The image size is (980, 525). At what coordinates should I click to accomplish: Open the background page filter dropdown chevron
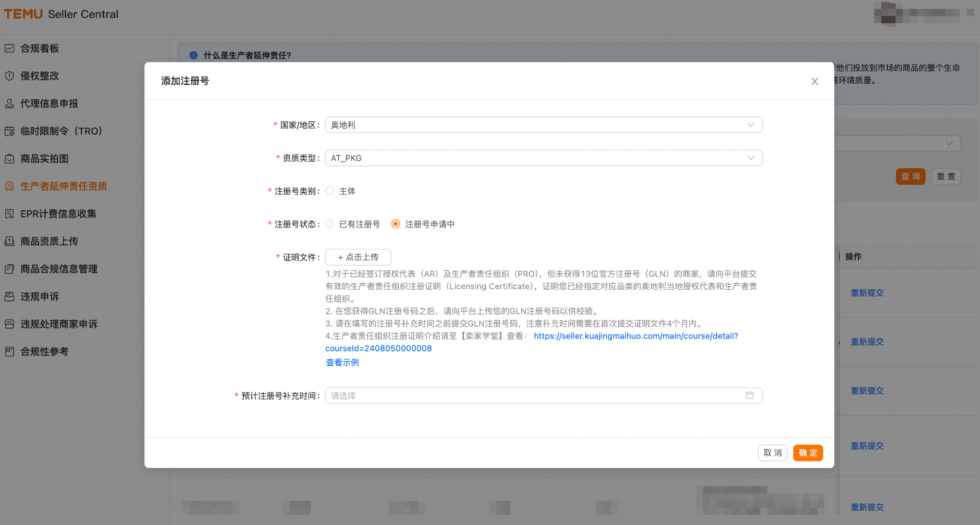point(949,143)
